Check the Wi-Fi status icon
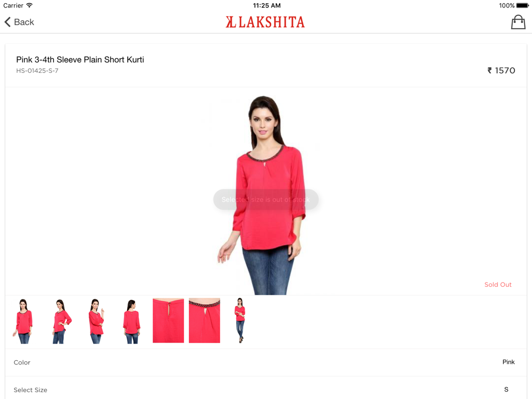This screenshot has height=399, width=532. pyautogui.click(x=29, y=5)
